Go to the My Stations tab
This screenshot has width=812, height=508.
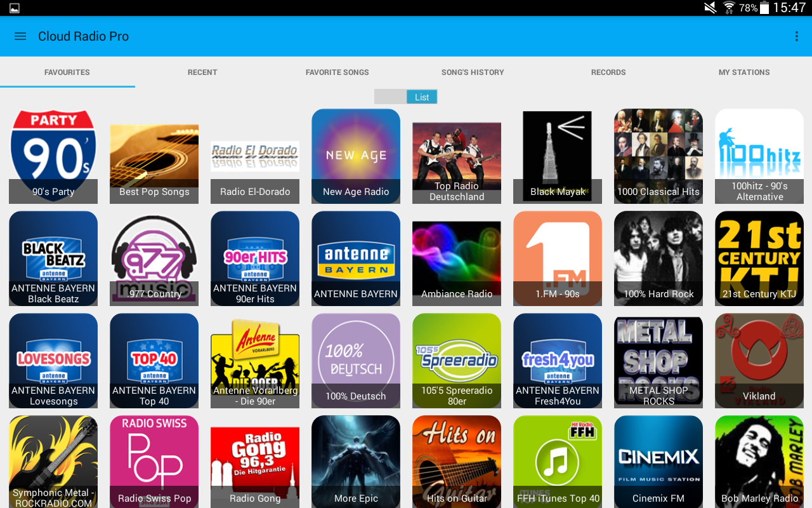click(744, 72)
